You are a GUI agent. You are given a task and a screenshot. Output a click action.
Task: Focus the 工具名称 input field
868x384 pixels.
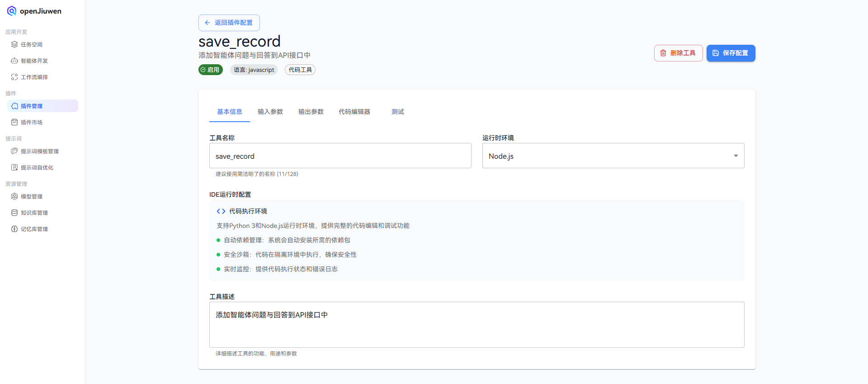click(x=340, y=156)
